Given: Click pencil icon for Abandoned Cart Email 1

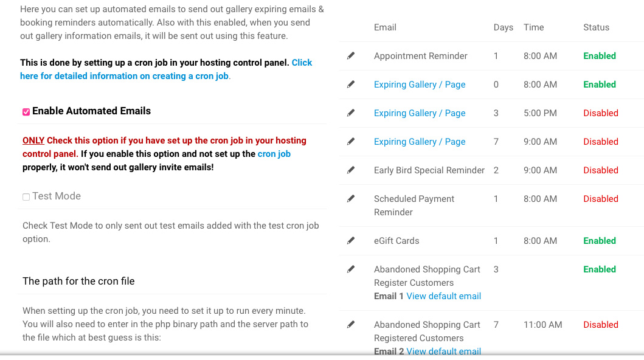Looking at the screenshot, I should click(351, 269).
